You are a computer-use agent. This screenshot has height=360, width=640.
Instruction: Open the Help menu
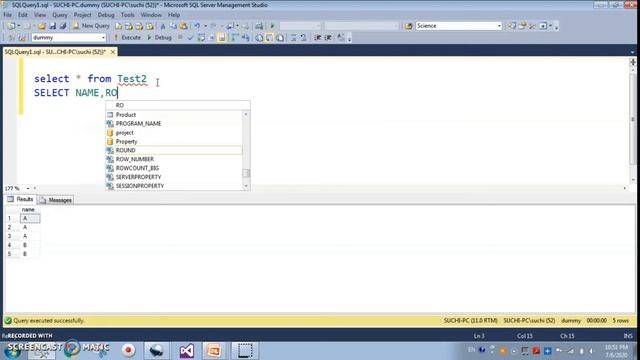pos(174,15)
